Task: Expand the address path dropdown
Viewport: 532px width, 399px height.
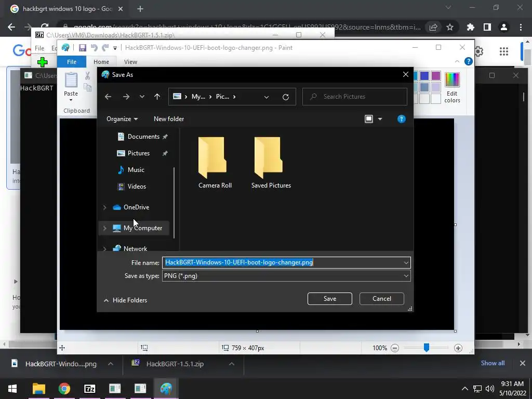Action: coord(267,97)
